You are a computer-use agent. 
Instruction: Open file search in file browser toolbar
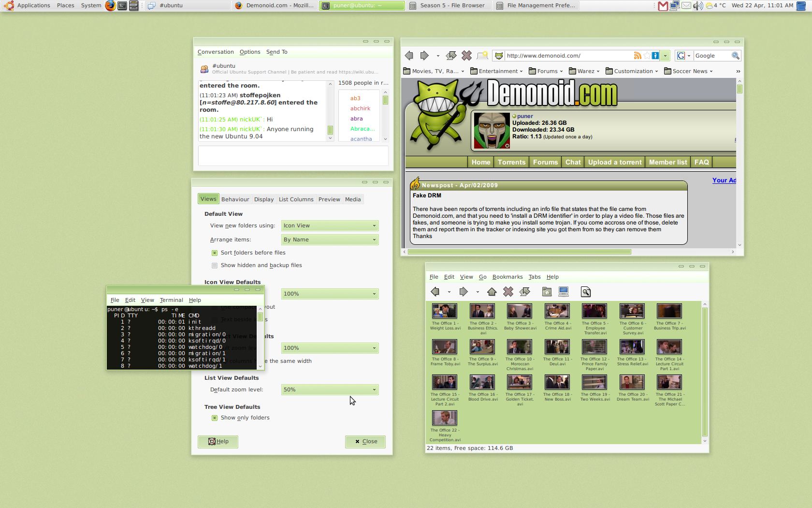(x=586, y=292)
